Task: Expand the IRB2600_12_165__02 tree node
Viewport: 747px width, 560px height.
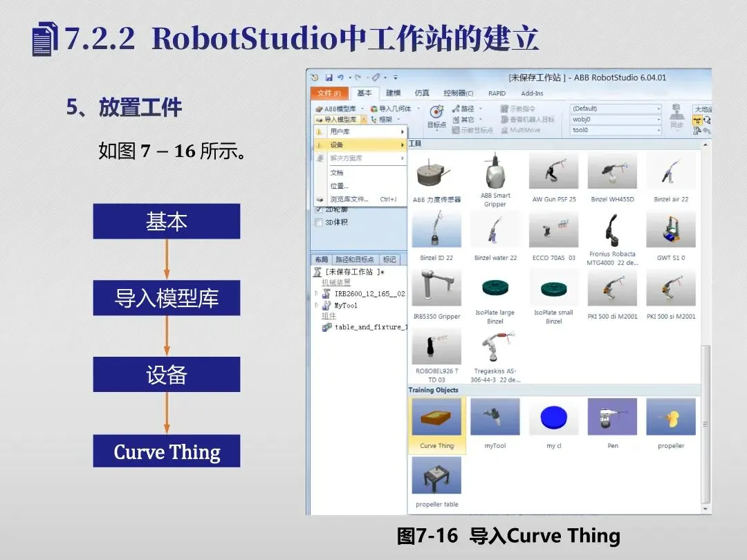Action: (316, 293)
